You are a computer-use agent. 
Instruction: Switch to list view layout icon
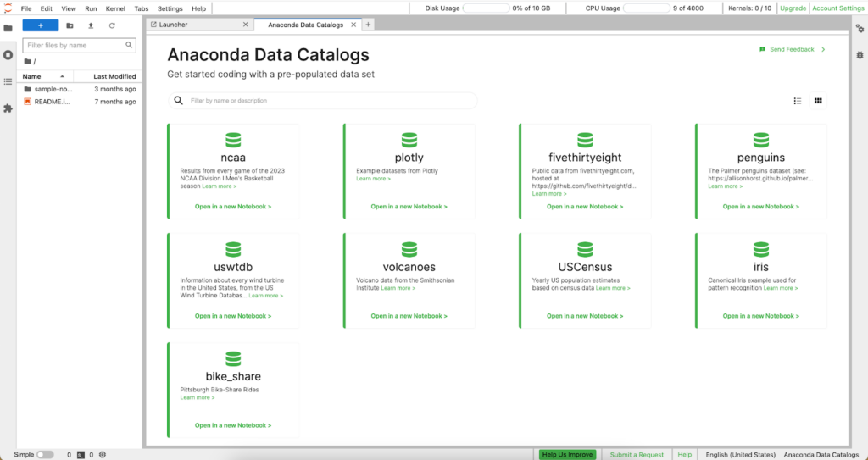pyautogui.click(x=798, y=101)
